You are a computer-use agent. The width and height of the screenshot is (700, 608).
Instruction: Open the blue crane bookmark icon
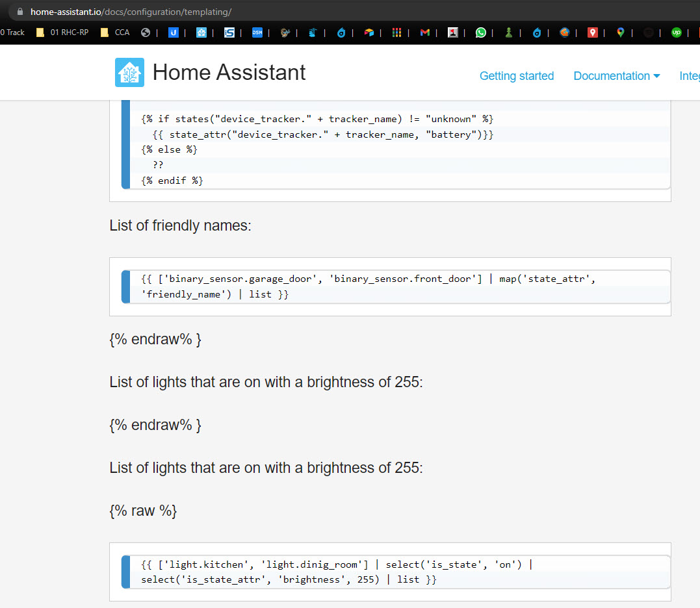pos(313,32)
